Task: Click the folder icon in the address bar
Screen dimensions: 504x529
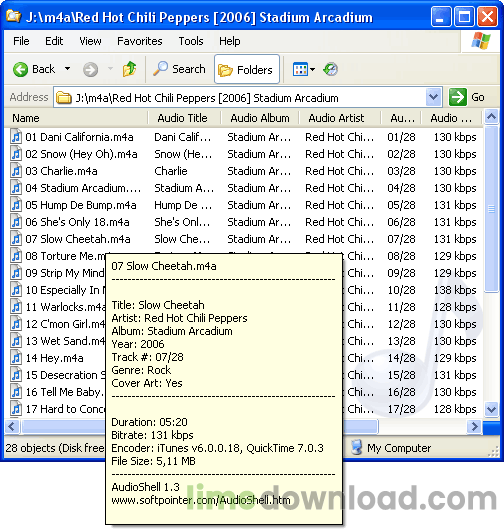Action: click(64, 98)
